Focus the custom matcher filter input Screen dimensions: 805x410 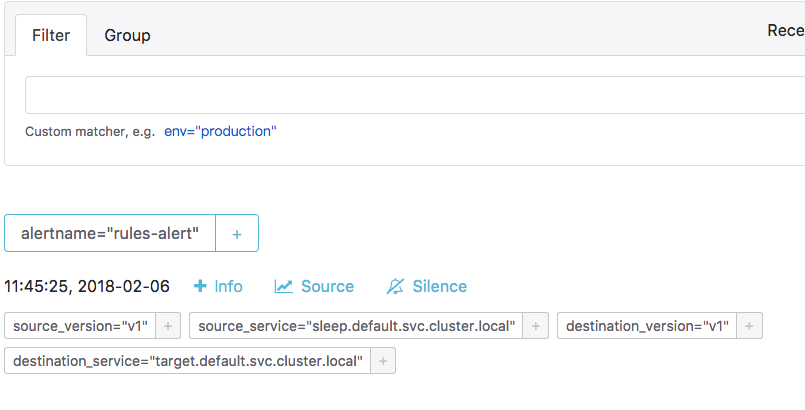point(415,95)
